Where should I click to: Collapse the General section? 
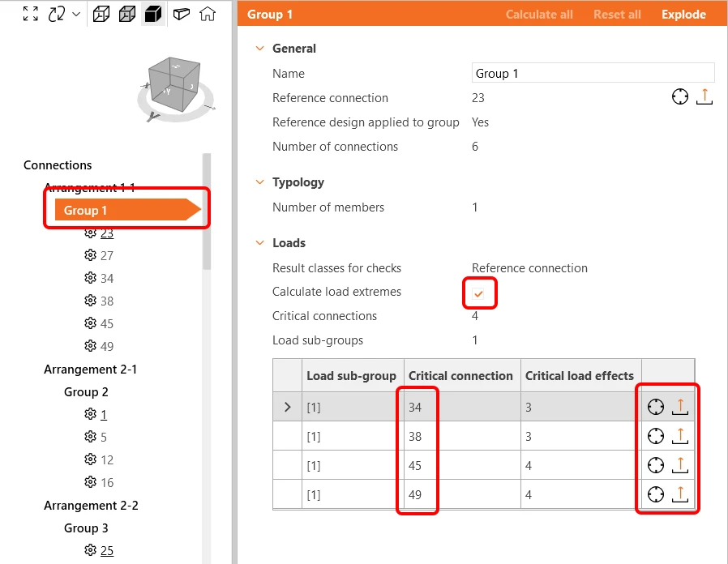260,49
